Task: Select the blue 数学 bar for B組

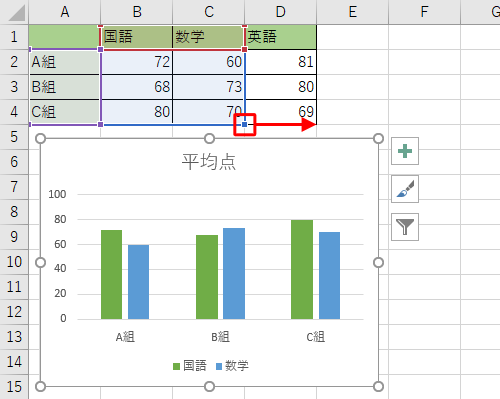Action: pyautogui.click(x=234, y=273)
